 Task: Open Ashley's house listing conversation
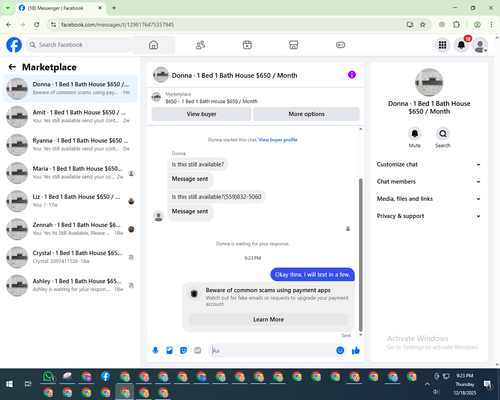click(70, 285)
